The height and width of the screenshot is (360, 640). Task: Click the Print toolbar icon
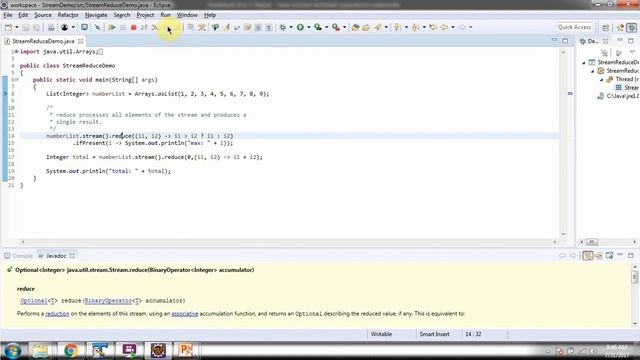pos(51,27)
